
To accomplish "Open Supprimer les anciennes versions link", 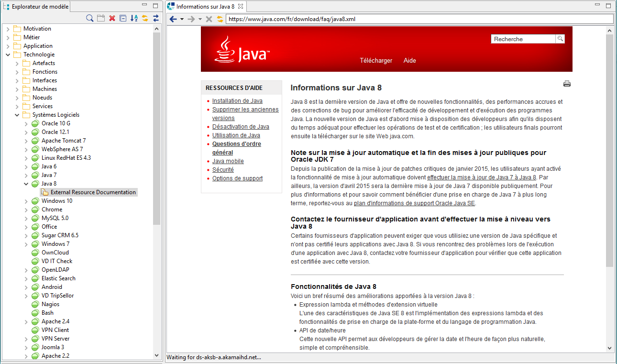I will [x=245, y=114].
